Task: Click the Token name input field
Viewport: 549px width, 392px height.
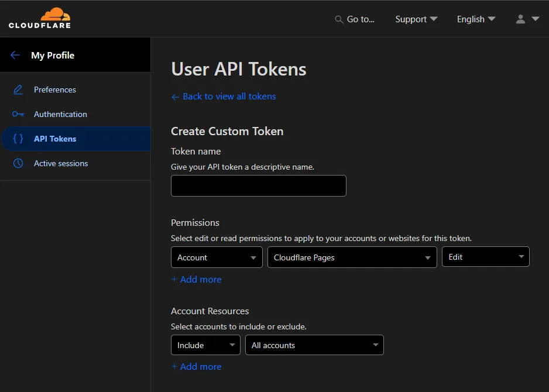Action: (x=258, y=185)
